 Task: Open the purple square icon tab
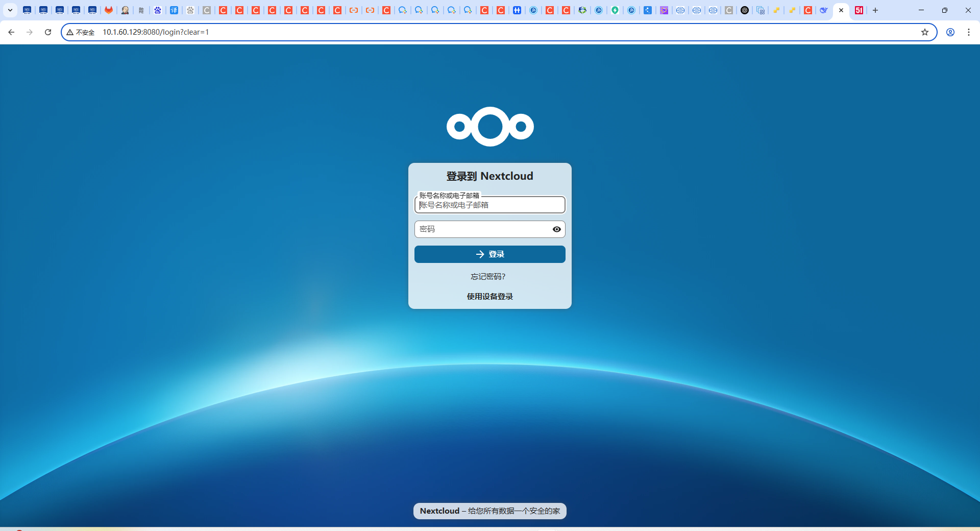664,10
